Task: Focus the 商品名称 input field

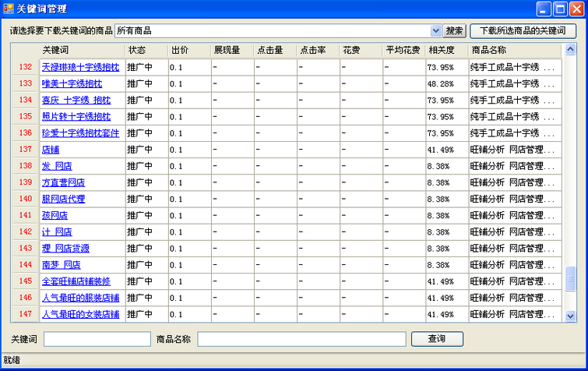Action: [301, 339]
